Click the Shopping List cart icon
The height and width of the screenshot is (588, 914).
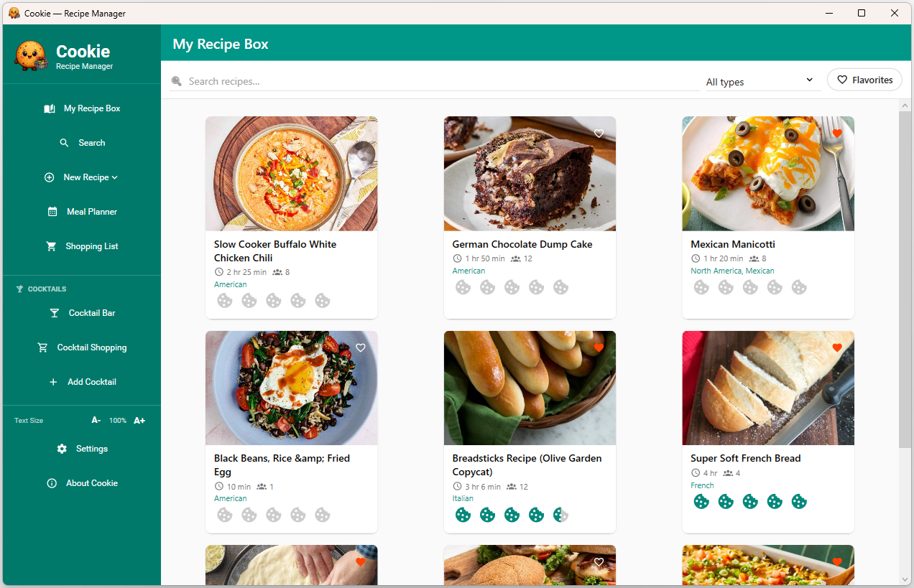[x=51, y=246]
